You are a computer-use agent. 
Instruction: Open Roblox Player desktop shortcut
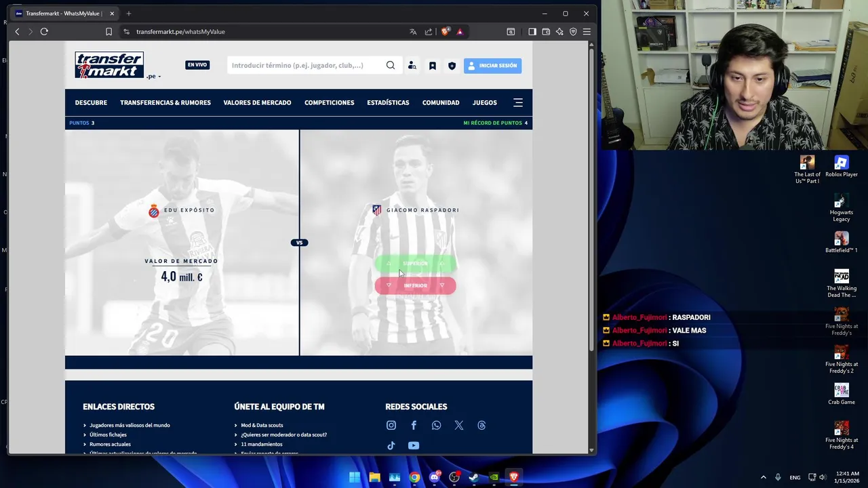tap(842, 167)
